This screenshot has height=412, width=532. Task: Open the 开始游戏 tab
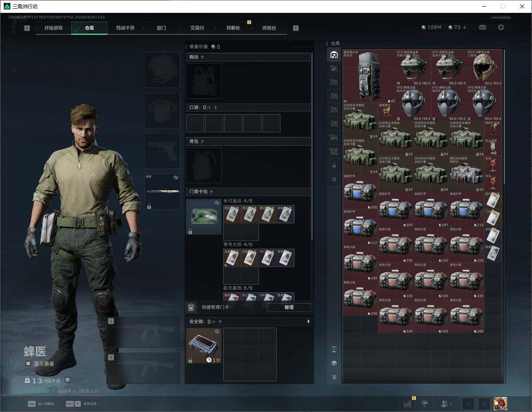(x=54, y=28)
